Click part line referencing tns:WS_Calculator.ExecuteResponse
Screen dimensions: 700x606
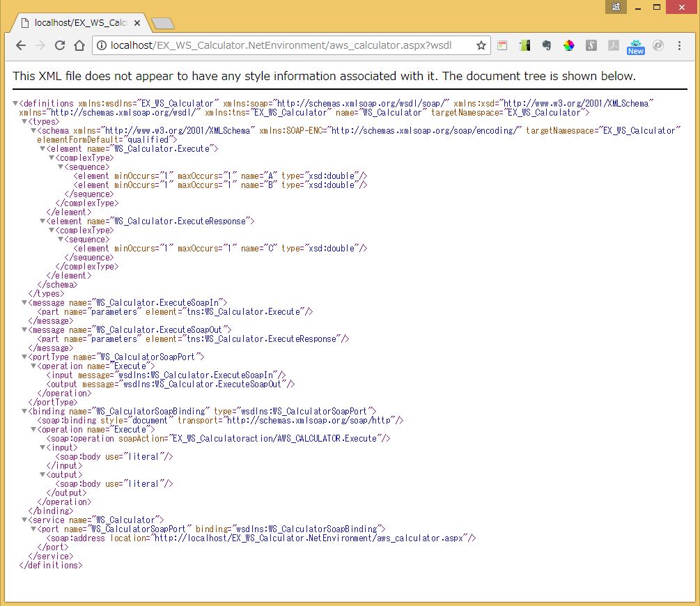pyautogui.click(x=193, y=339)
